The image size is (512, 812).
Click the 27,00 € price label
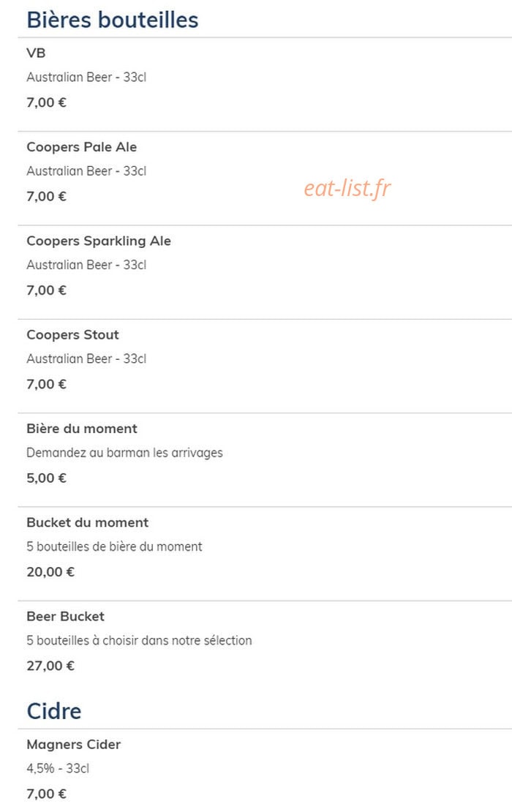pos(50,666)
